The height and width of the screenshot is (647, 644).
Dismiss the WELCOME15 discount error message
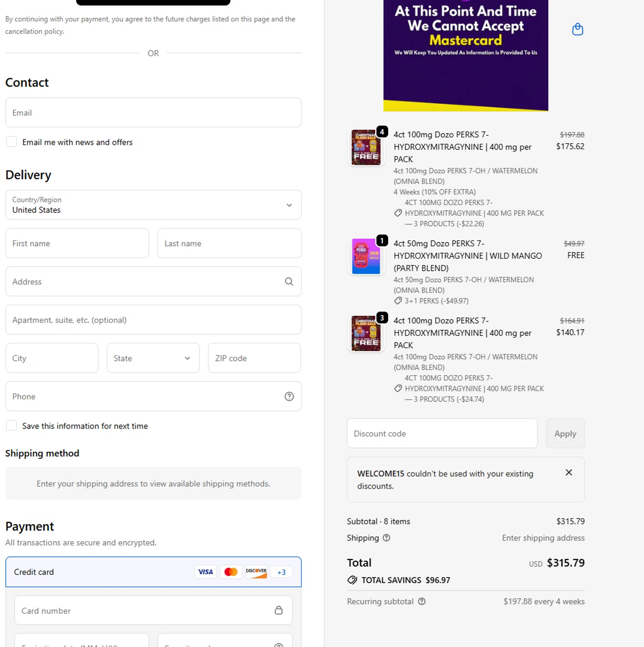[x=569, y=473]
